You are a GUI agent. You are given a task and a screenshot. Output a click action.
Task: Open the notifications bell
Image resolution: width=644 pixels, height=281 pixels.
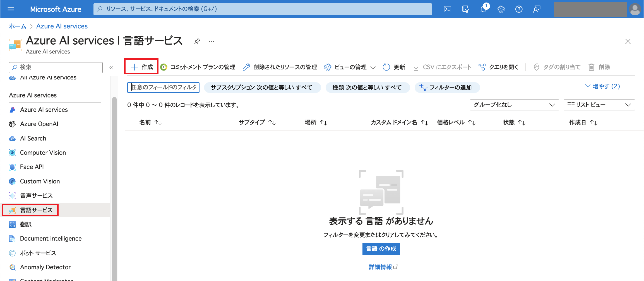483,9
